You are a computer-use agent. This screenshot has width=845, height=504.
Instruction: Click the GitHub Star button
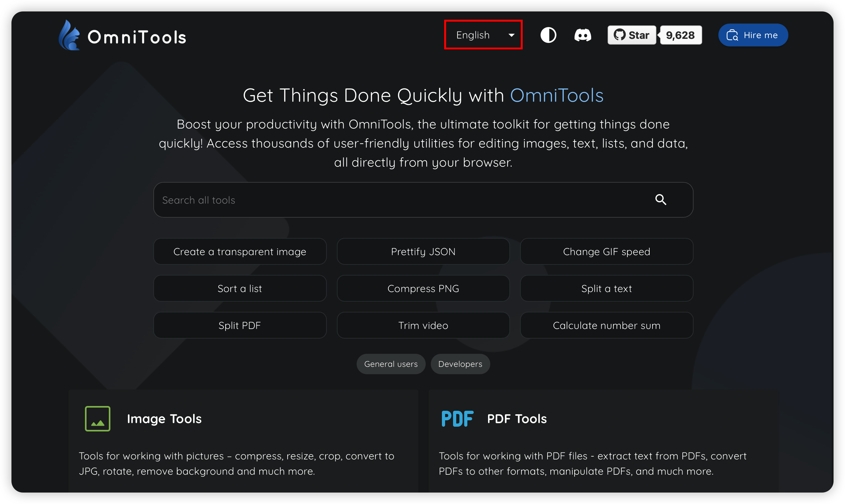pyautogui.click(x=631, y=35)
